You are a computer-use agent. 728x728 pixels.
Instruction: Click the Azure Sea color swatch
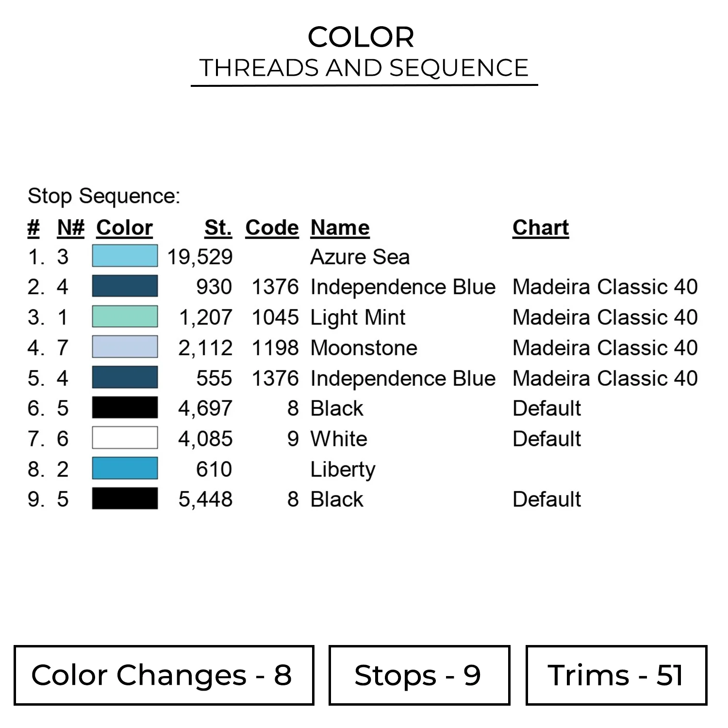coord(125,256)
